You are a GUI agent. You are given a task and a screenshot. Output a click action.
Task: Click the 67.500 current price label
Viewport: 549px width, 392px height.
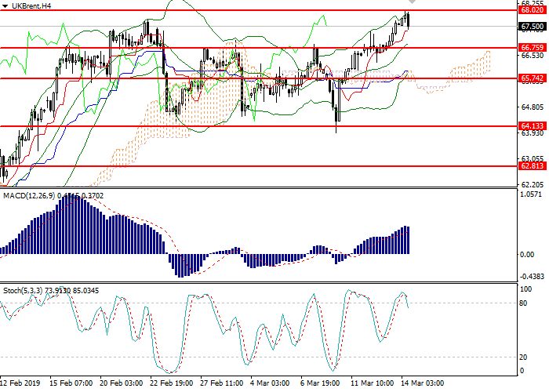[x=533, y=26]
